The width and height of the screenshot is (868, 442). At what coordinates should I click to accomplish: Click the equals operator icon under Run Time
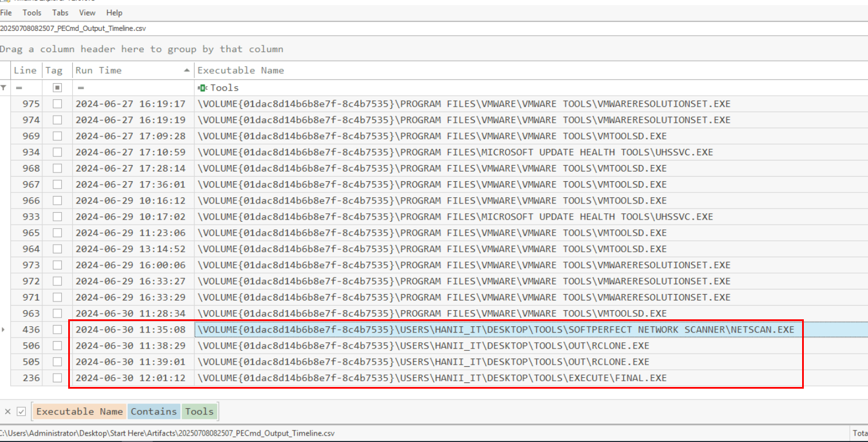[81, 88]
